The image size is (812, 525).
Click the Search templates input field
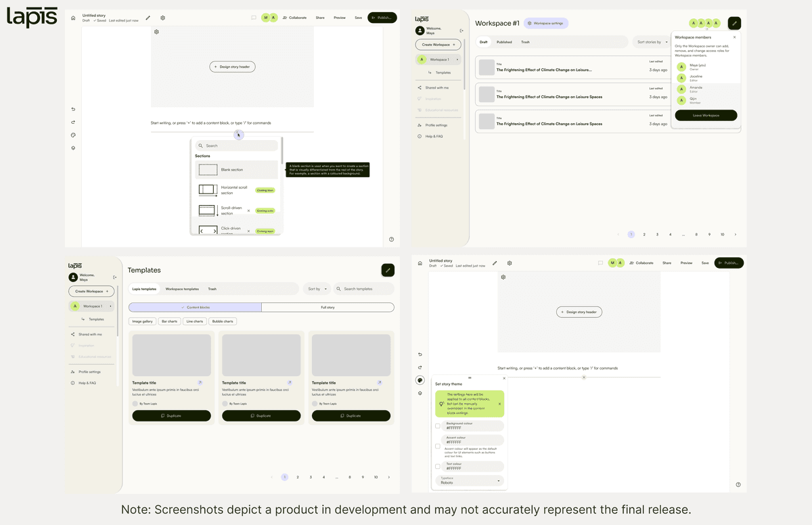coord(363,289)
